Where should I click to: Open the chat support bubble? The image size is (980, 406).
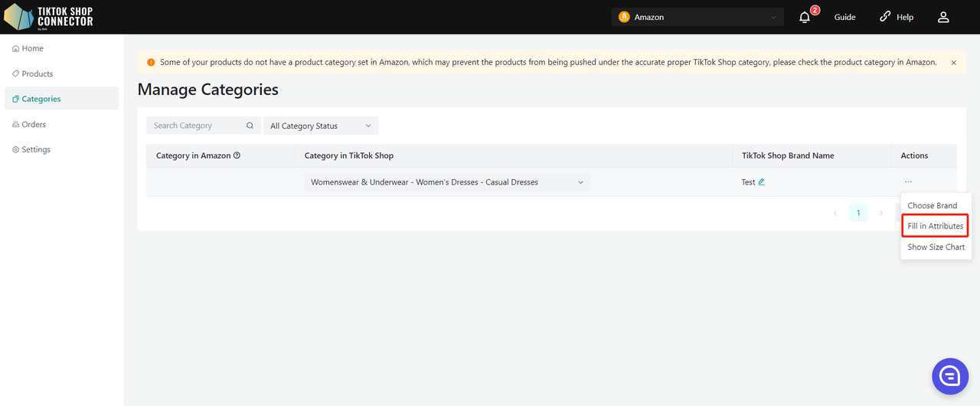point(950,375)
